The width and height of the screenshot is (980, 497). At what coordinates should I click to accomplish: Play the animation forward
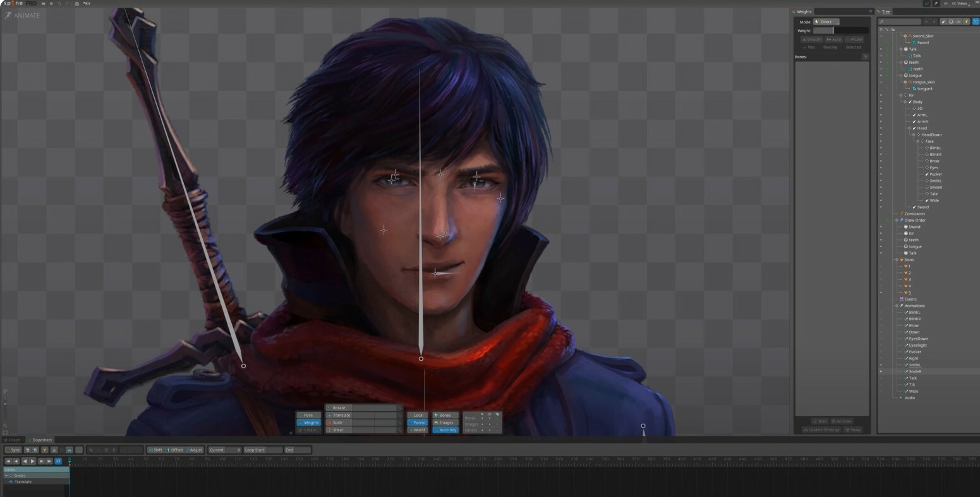coord(33,462)
